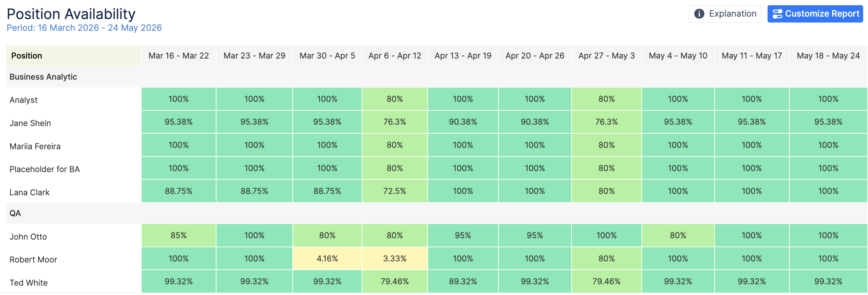868x295 pixels.
Task: Click Robert Moor's 3.33% availability cell
Action: pyautogui.click(x=395, y=259)
